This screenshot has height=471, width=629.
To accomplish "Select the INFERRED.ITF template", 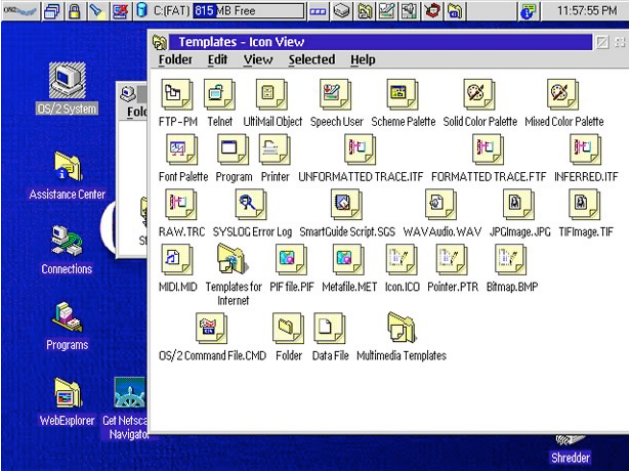I will point(586,150).
